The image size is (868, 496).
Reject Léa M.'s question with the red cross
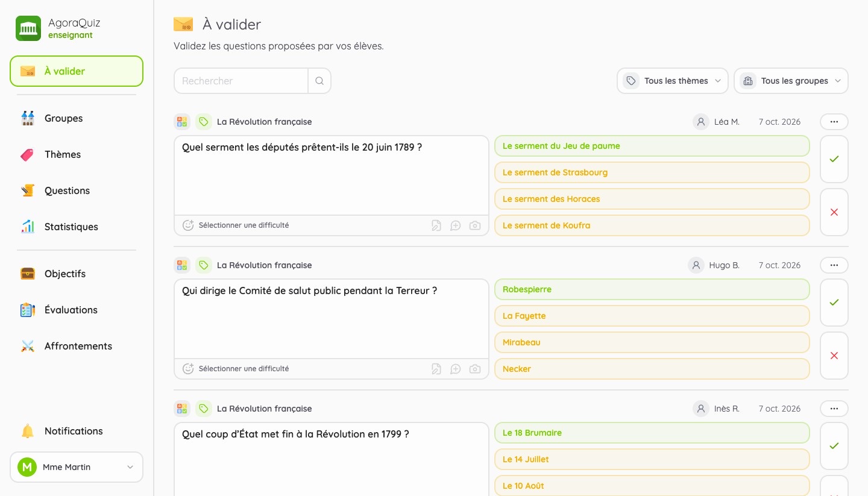click(x=834, y=212)
